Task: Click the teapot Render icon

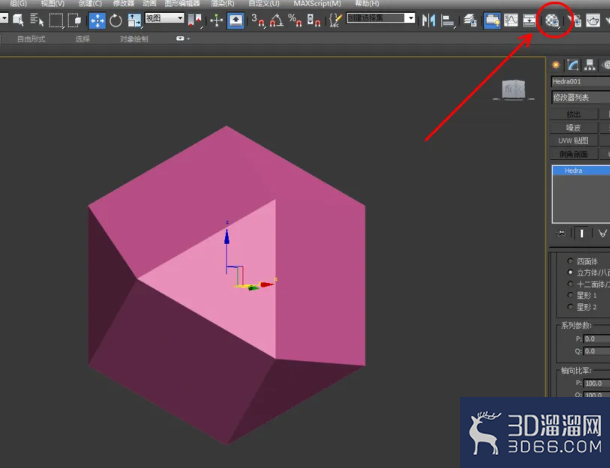Action: pos(593,20)
